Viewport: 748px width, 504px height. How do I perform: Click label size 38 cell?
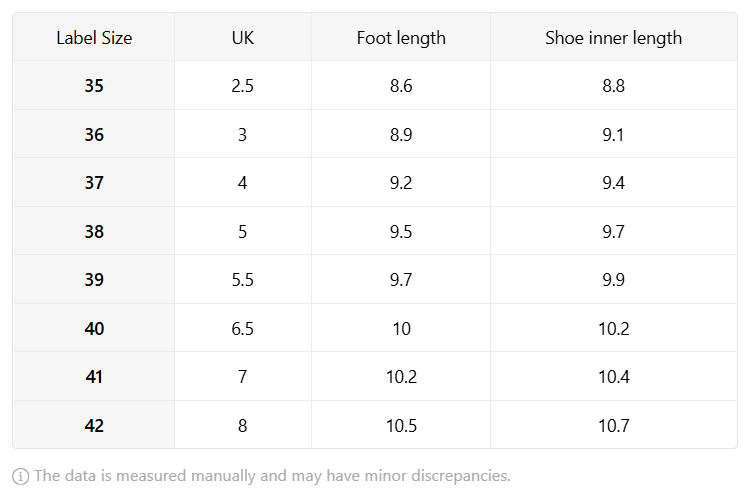tap(94, 231)
